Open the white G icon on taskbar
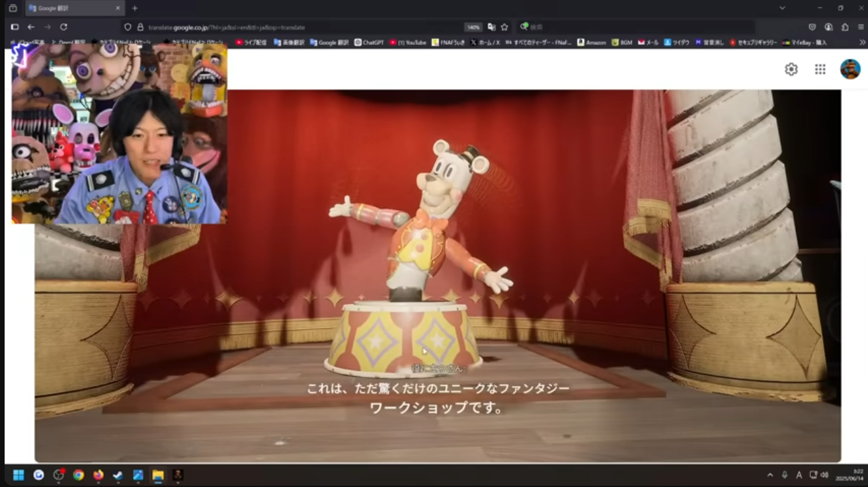The height and width of the screenshot is (487, 868). coord(38,474)
